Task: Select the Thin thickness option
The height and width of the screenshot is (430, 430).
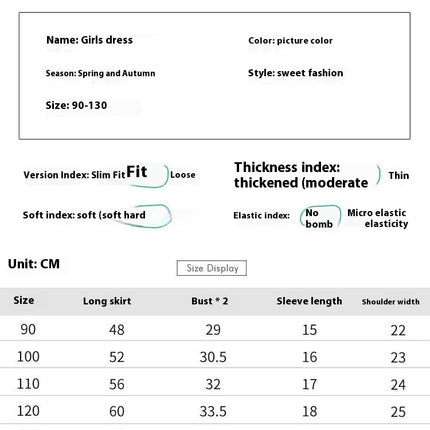Action: point(399,175)
